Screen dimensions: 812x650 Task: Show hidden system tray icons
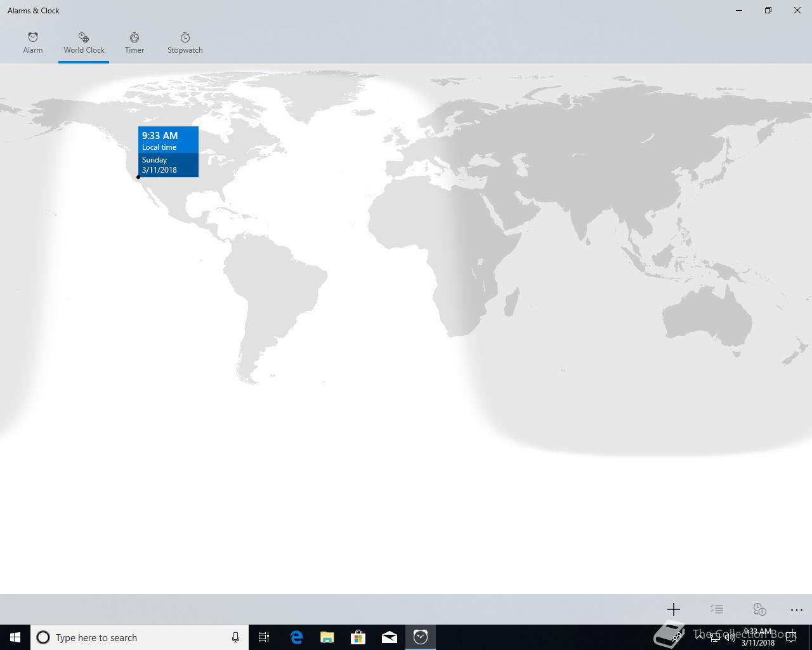(699, 637)
